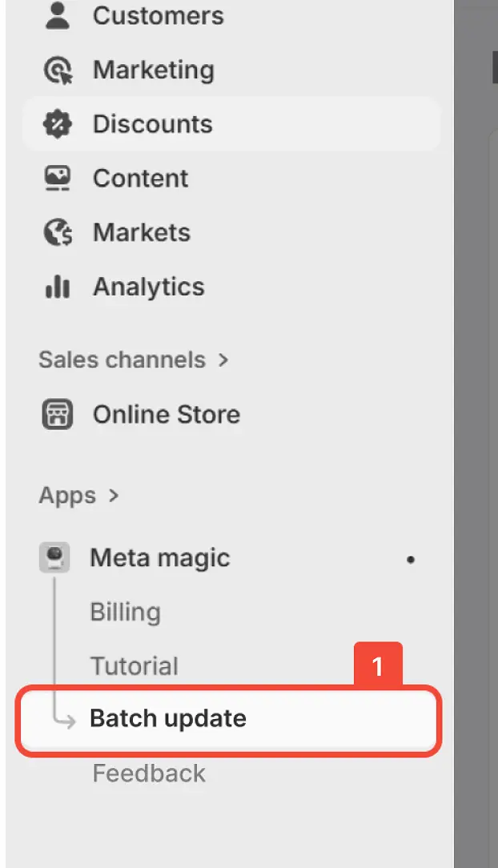Open the Billing page
Screen dimensions: 498x868
pyautogui.click(x=125, y=612)
